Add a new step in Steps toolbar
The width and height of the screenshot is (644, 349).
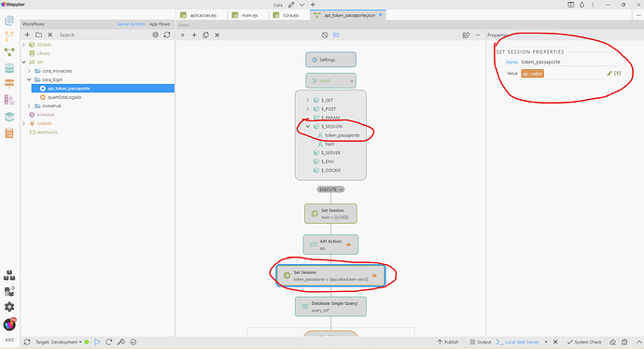194,35
